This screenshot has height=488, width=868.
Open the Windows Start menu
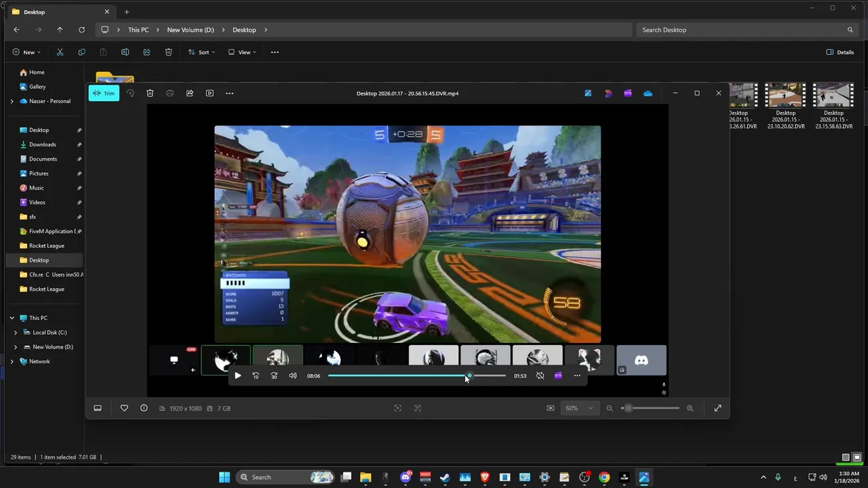(224, 477)
